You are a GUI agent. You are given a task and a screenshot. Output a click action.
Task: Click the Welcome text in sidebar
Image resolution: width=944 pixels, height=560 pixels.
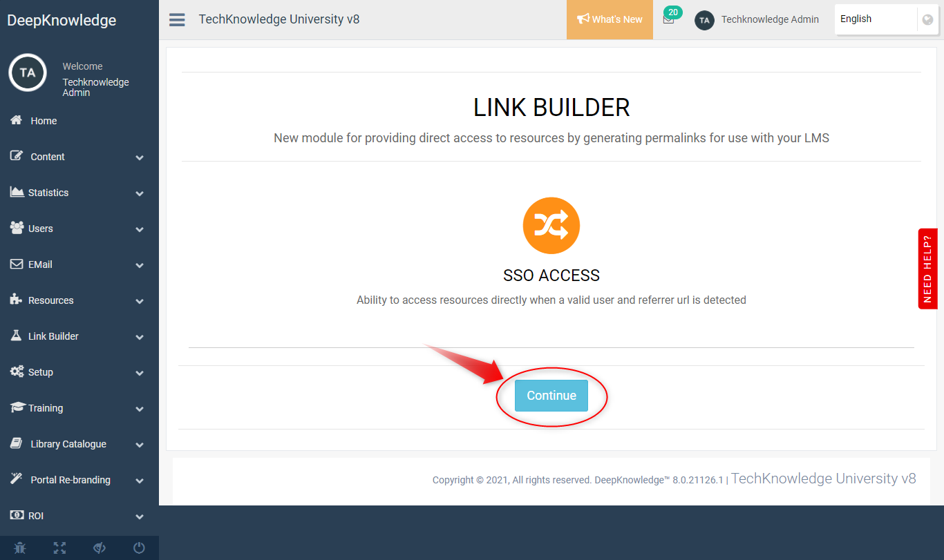(82, 66)
